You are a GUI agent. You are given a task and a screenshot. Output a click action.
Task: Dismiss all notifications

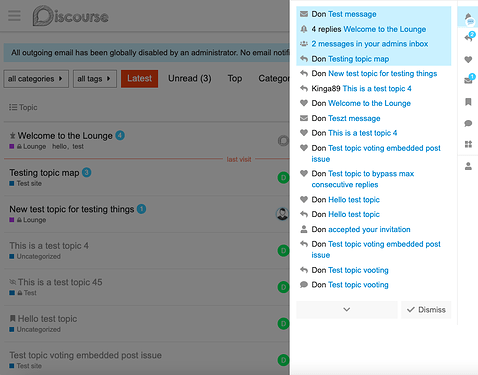click(426, 310)
